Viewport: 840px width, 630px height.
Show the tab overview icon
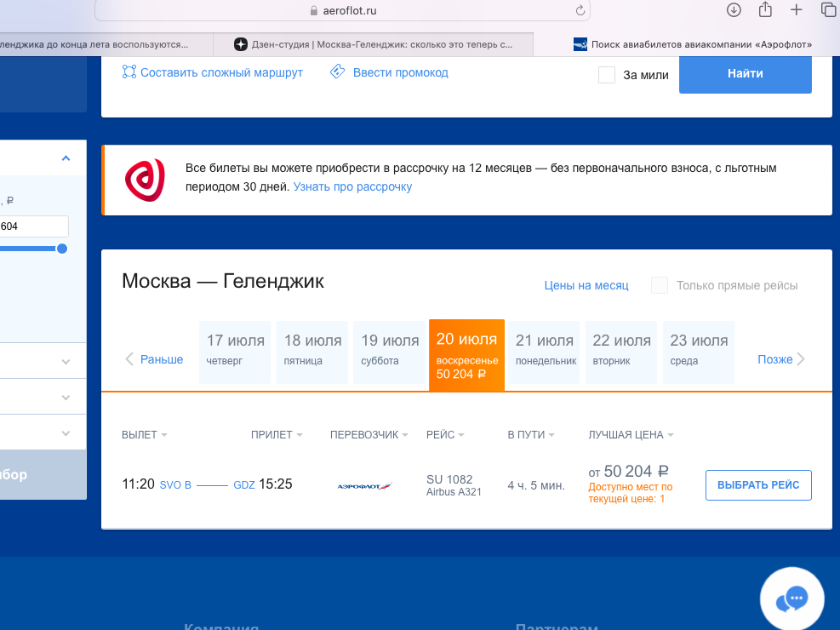point(828,9)
